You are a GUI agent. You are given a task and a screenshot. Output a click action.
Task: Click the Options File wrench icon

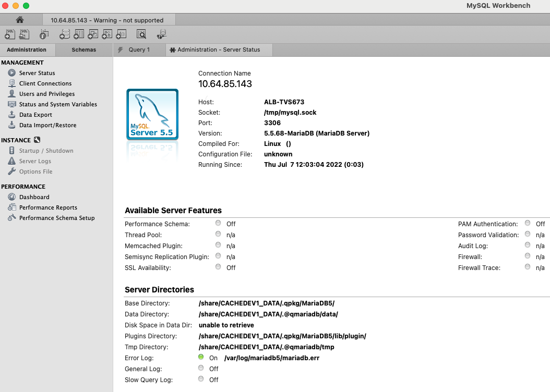tap(12, 171)
